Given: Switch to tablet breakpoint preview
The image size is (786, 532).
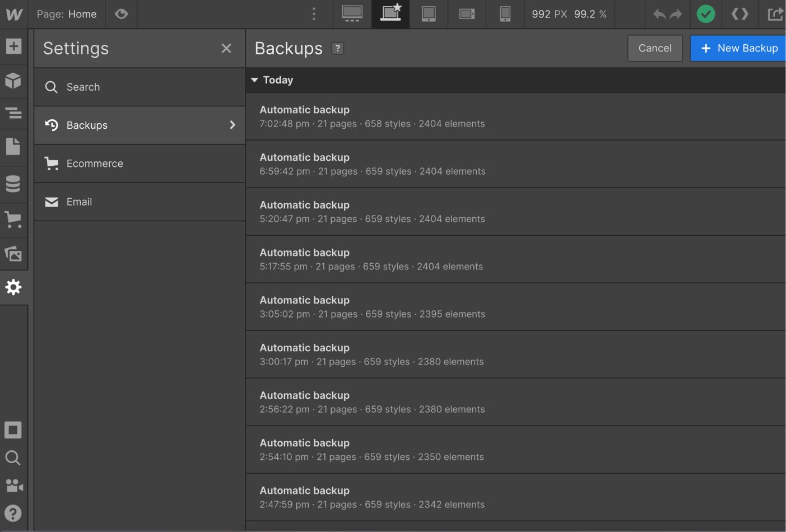Looking at the screenshot, I should 429,14.
